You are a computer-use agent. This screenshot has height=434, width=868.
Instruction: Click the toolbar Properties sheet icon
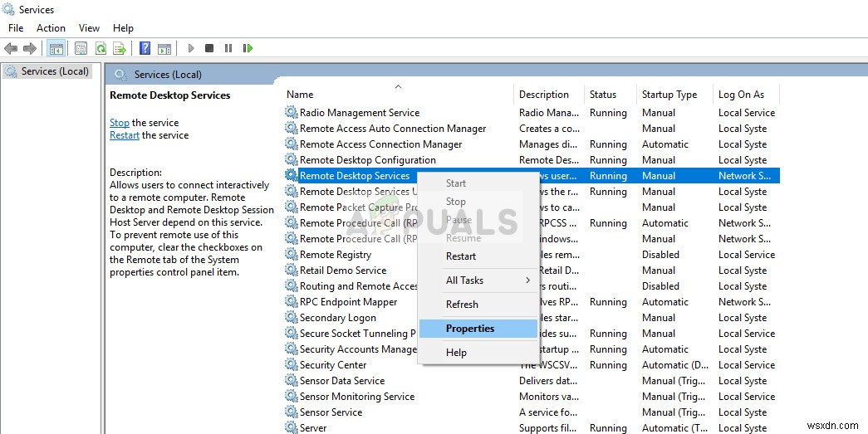(81, 49)
